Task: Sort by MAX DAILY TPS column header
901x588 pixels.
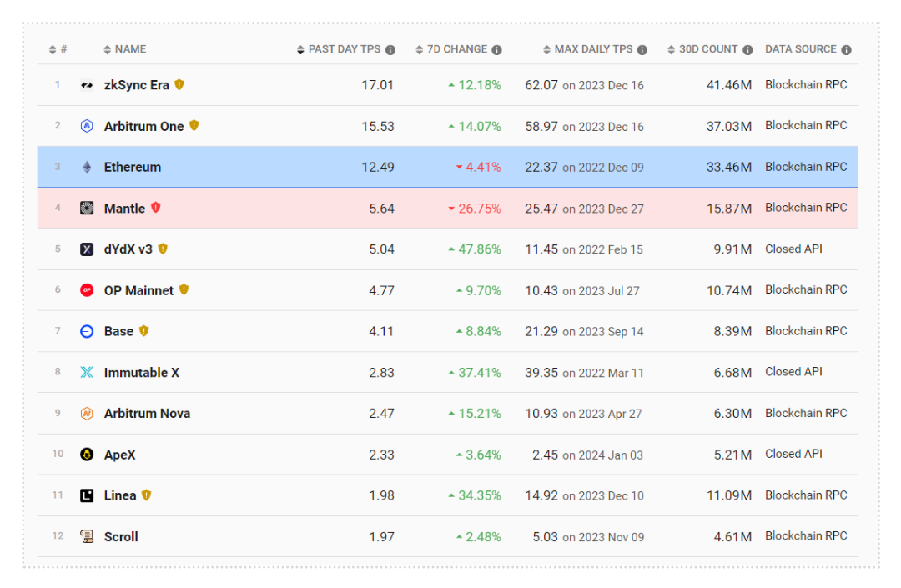Action: point(588,49)
